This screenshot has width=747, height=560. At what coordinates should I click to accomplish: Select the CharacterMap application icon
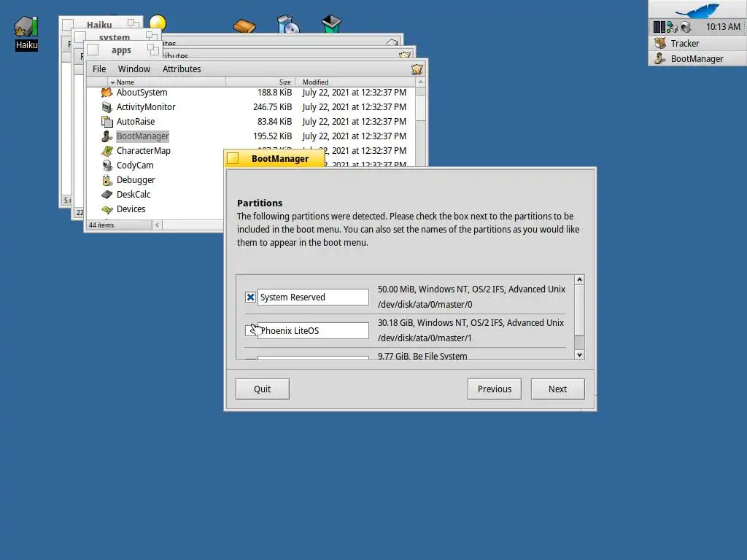(x=107, y=151)
